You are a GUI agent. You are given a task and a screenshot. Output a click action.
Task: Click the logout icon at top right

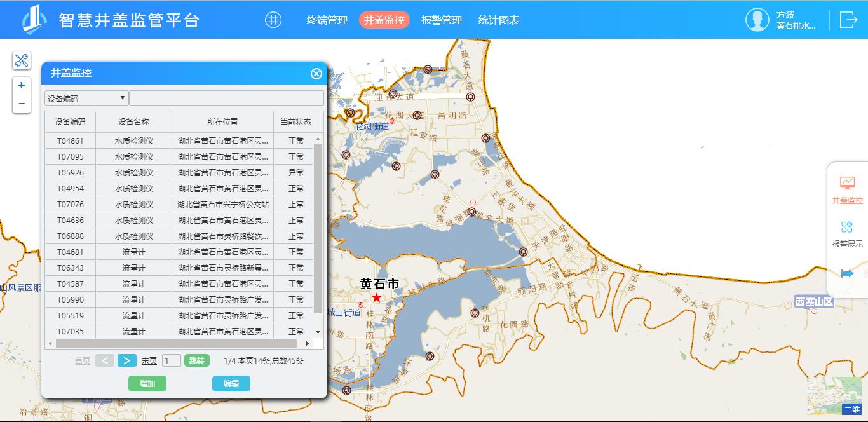[848, 20]
